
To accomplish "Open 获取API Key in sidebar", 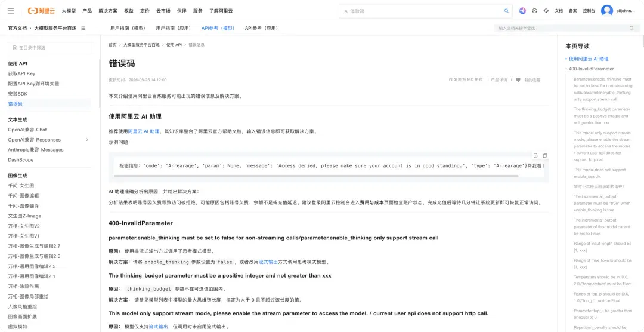I will (x=22, y=73).
